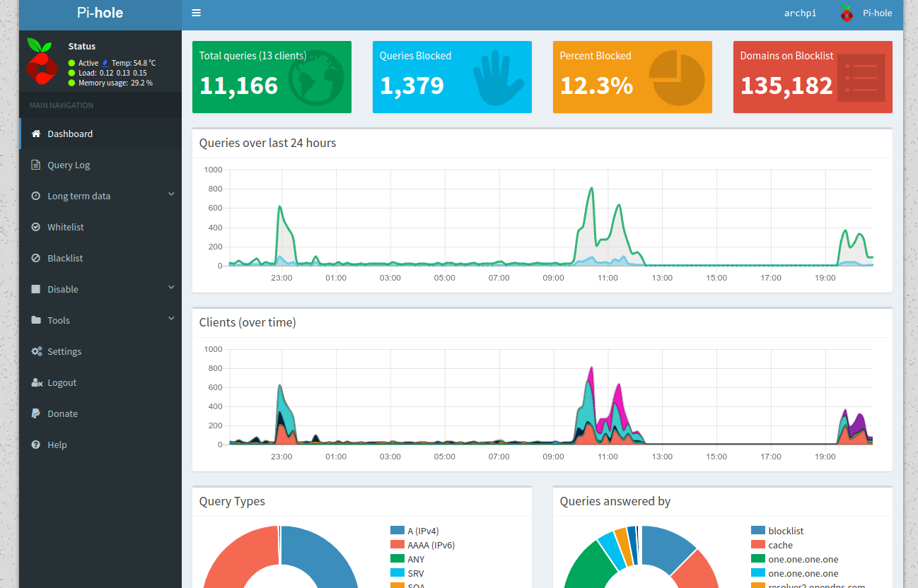Toggle blocklist legend swatch in Queries answered by

757,530
